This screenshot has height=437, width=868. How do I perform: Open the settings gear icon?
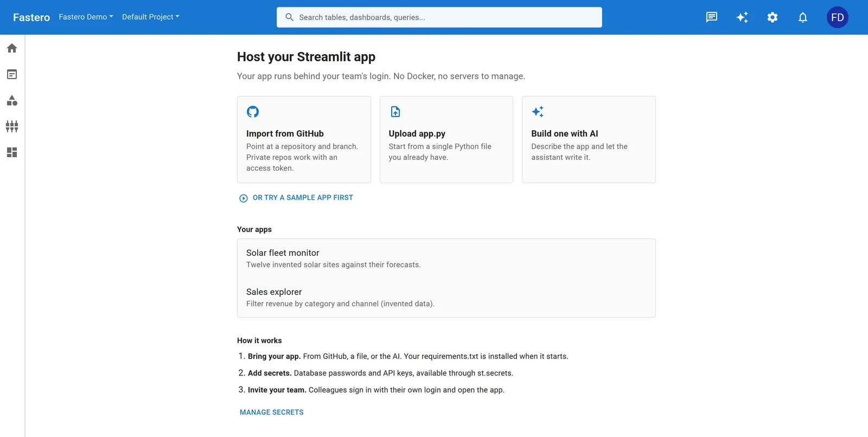[x=773, y=17]
